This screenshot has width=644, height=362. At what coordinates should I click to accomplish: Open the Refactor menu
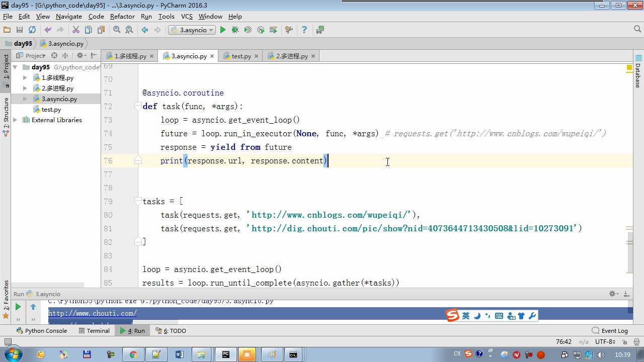[122, 17]
